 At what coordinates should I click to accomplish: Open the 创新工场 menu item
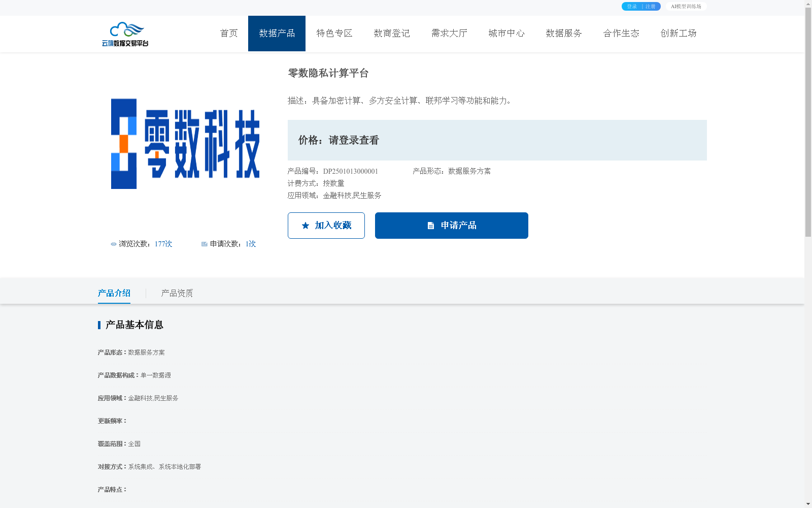click(x=679, y=34)
